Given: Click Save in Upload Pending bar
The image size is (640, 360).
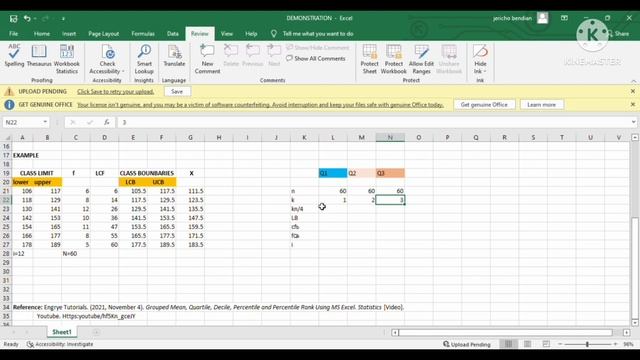Looking at the screenshot, I should 177,91.
